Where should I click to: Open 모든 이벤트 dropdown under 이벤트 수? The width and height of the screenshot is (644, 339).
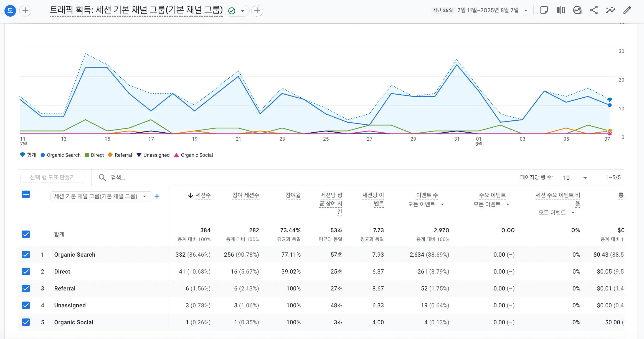426,204
